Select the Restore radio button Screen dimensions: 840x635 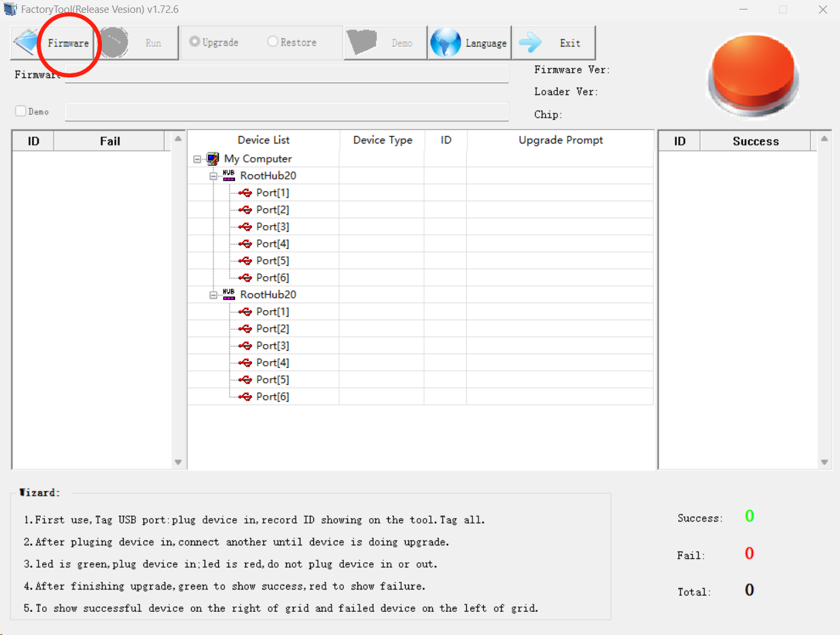tap(273, 42)
